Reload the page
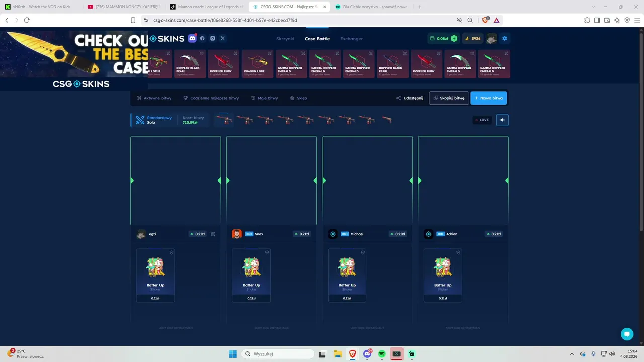This screenshot has height=362, width=644. pos(27,20)
